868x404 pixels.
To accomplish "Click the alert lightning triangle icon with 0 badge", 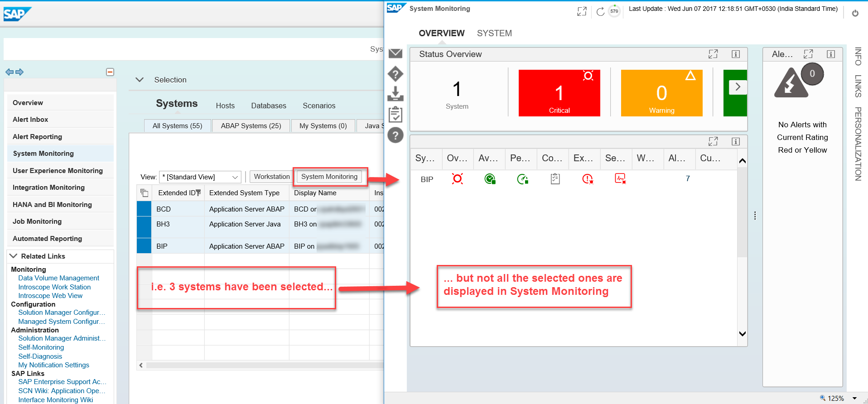I will pos(791,83).
